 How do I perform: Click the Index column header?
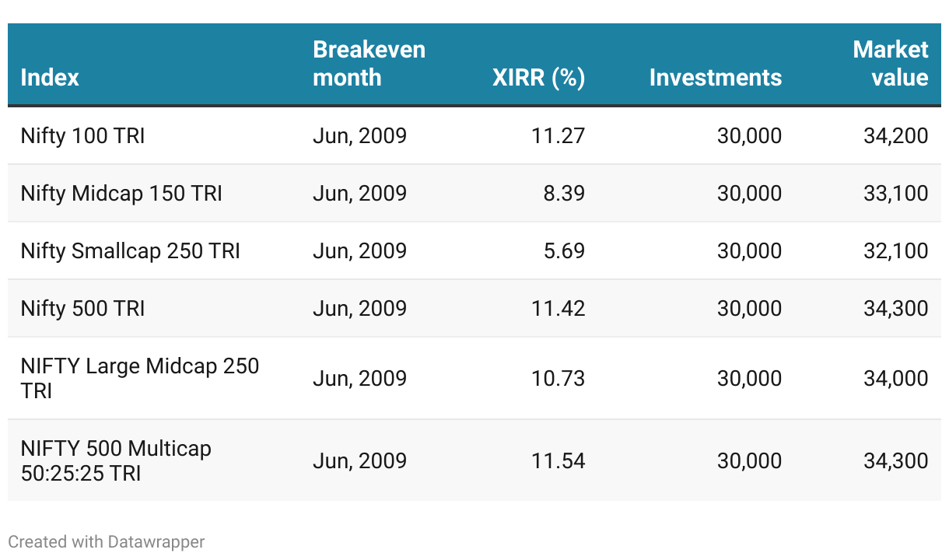[x=50, y=78]
